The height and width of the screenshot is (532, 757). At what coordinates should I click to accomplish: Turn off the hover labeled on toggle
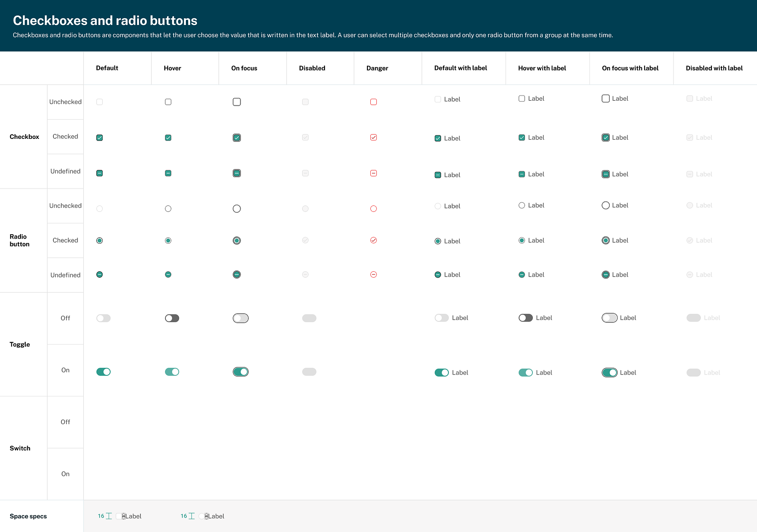(526, 373)
